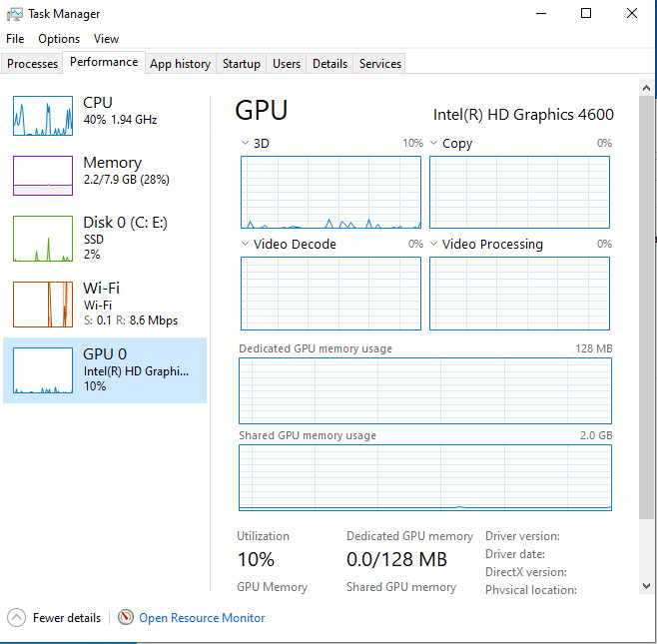Switch to the App history tab
This screenshot has height=644, width=657.
[180, 64]
